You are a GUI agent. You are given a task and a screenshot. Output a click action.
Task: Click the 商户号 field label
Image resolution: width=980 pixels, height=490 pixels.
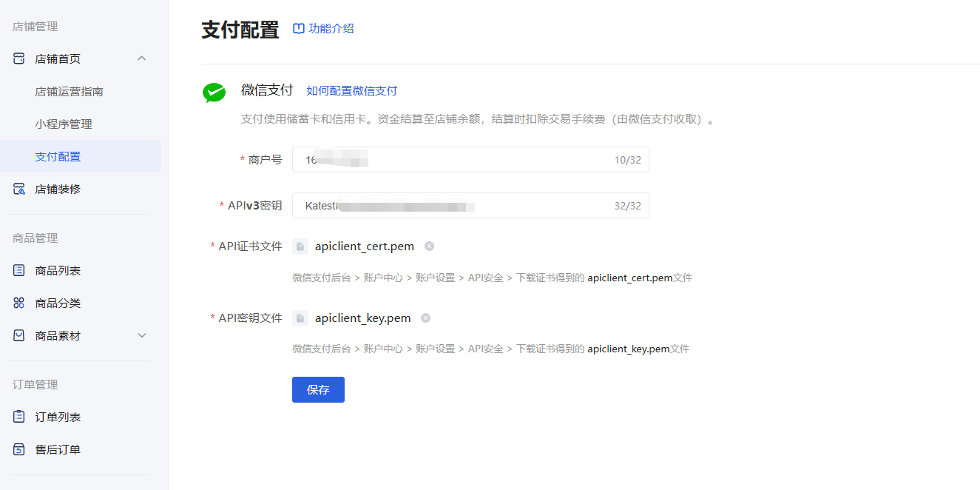coord(266,160)
